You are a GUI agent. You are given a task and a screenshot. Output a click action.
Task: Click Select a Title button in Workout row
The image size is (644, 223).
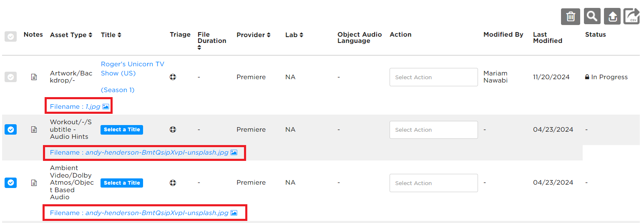[122, 130]
